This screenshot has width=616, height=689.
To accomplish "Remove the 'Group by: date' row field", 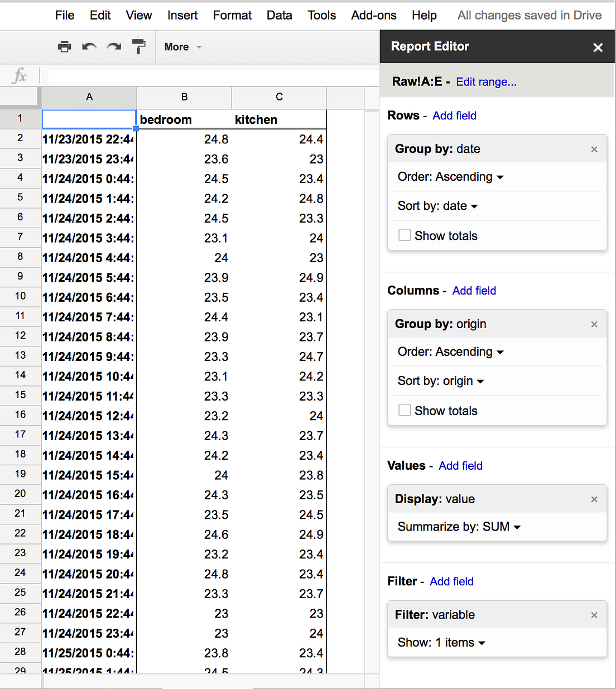I will tap(594, 149).
